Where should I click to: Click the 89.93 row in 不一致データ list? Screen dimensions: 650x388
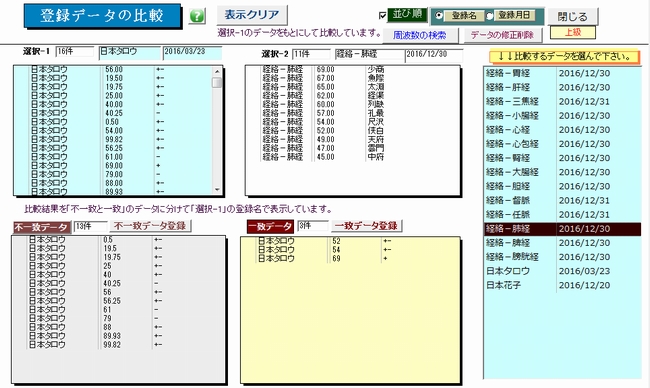click(x=118, y=336)
